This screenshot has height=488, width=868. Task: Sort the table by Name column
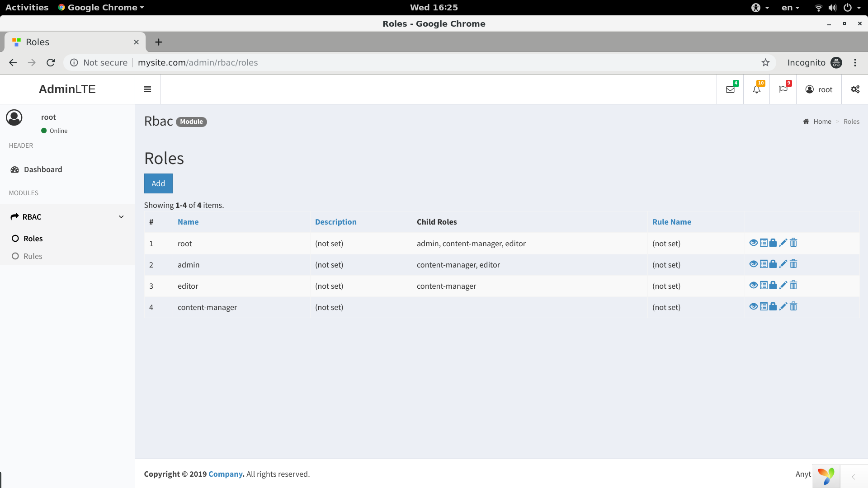click(x=188, y=222)
